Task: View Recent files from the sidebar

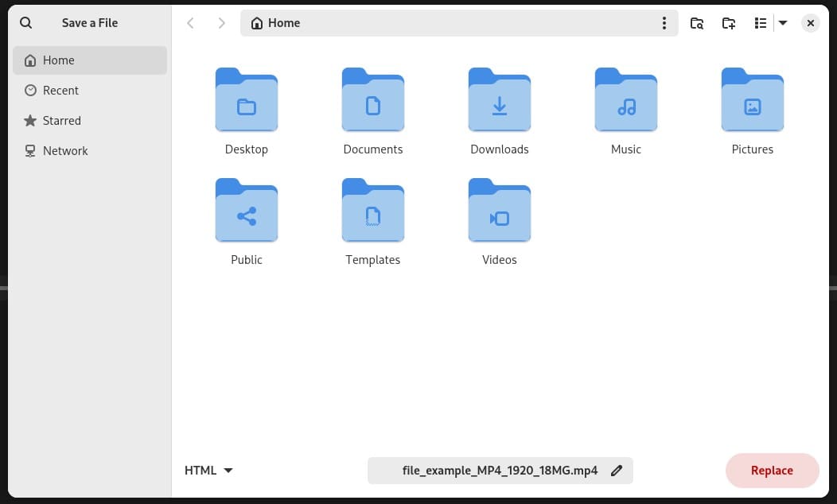Action: [60, 90]
